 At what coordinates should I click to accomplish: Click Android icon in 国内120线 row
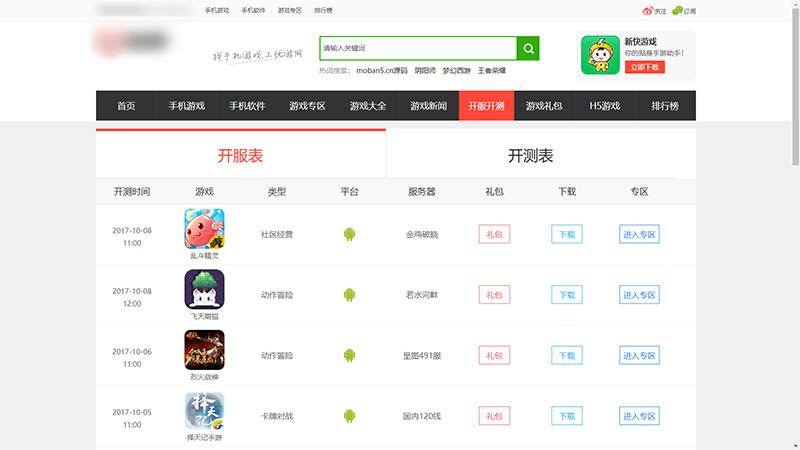349,416
